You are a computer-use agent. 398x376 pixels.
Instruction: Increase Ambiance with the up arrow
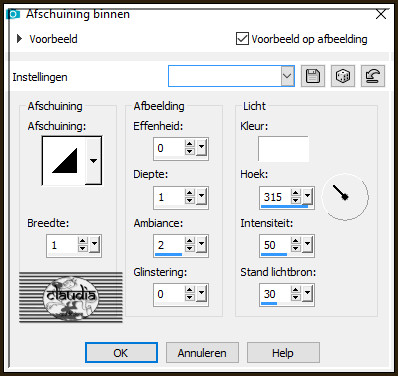[x=190, y=241]
